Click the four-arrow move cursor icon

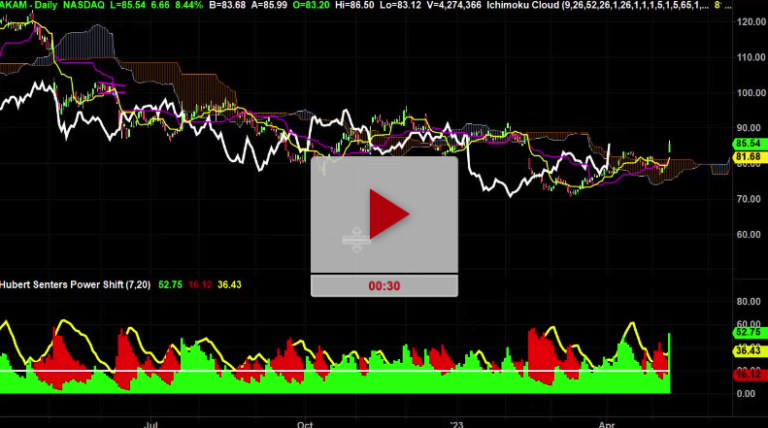click(x=357, y=238)
